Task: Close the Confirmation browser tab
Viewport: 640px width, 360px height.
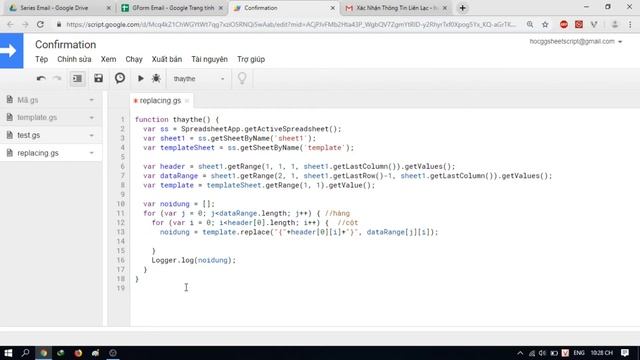Action: tap(333, 8)
